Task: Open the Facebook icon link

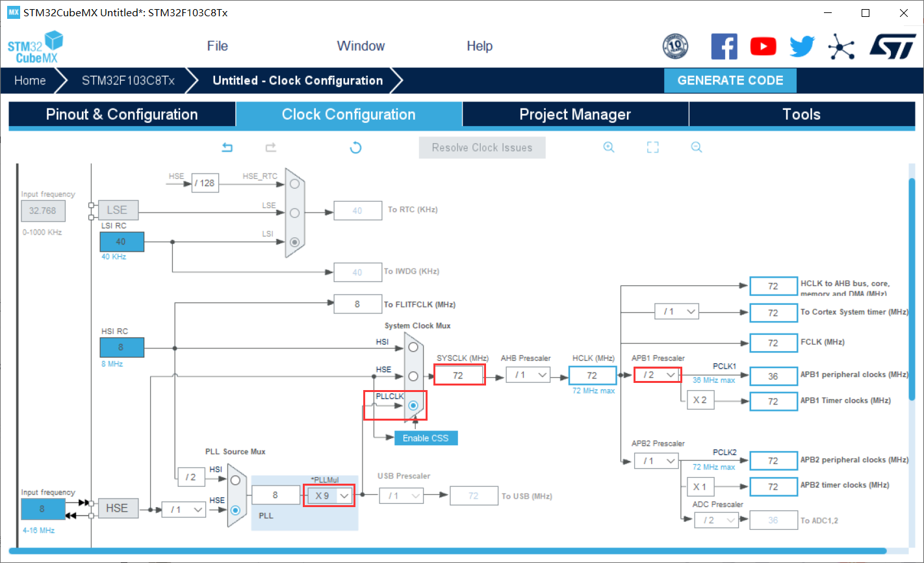Action: pos(724,46)
